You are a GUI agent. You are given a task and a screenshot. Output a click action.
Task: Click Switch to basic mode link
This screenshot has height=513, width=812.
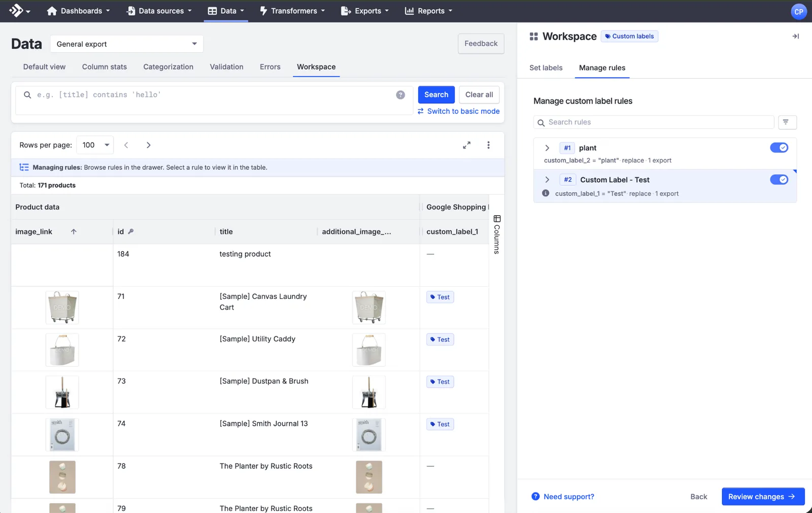point(459,111)
